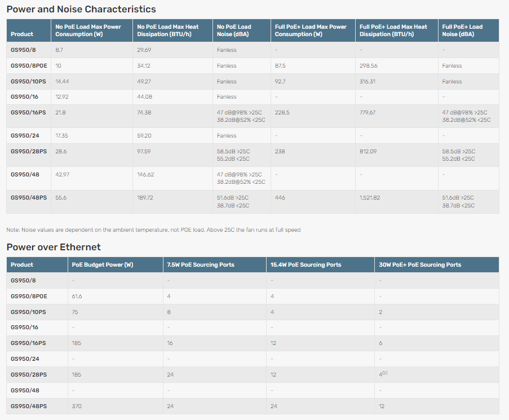Viewport: 509px width, 420px height.
Task: Click the Power and Noise Characteristics heading
Action: pyautogui.click(x=81, y=9)
